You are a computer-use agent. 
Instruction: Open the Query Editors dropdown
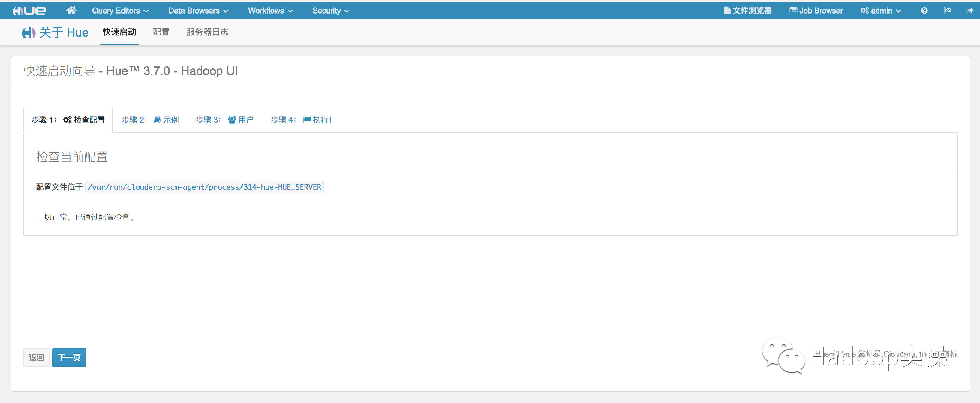[x=120, y=11]
